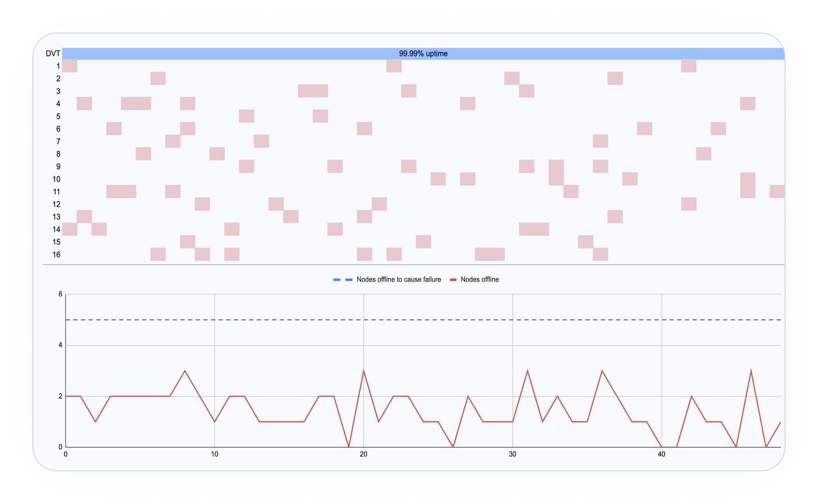Click the y-axis label 6
818x504 pixels.
pos(60,294)
